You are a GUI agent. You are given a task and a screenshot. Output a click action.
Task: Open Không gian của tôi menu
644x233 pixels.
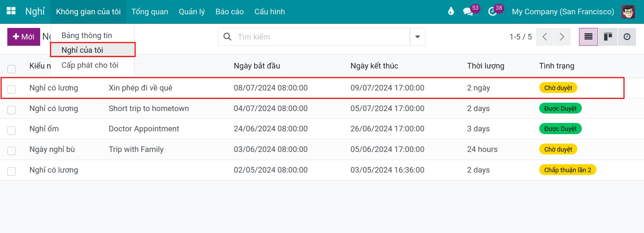pos(88,12)
